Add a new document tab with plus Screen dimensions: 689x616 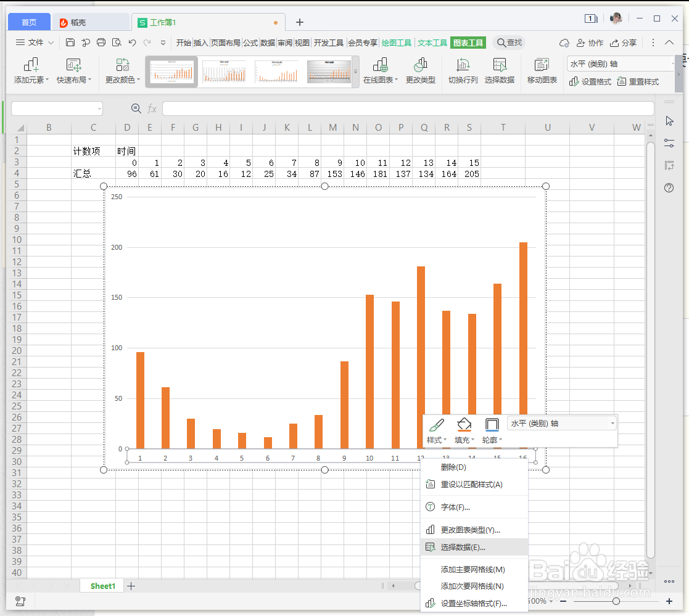click(x=300, y=22)
